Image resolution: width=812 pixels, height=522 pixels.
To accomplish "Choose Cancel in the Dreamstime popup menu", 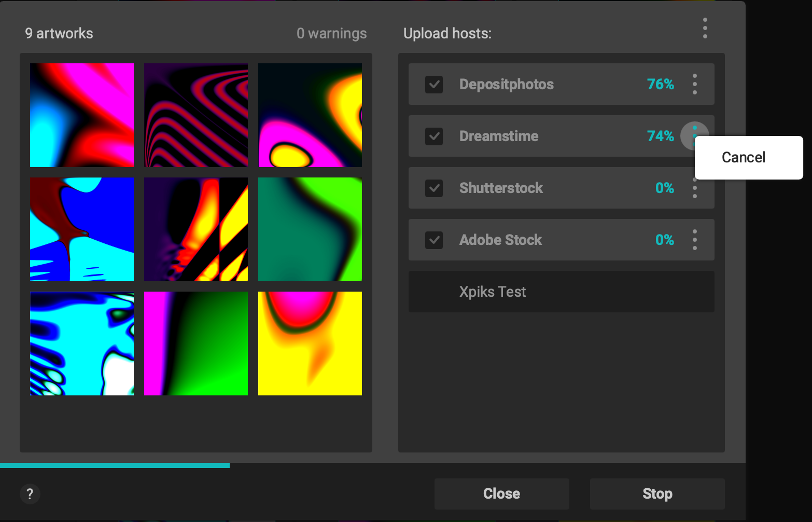I will (743, 158).
